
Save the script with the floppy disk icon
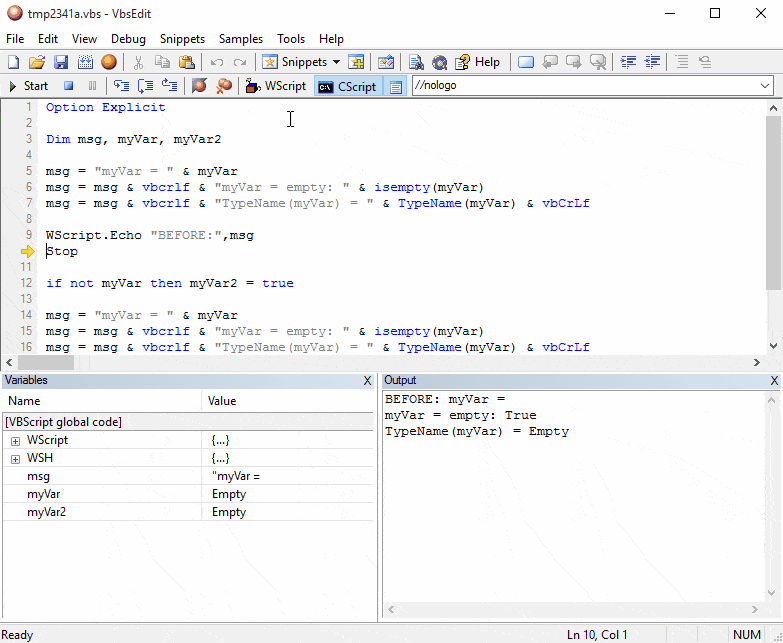coord(61,62)
